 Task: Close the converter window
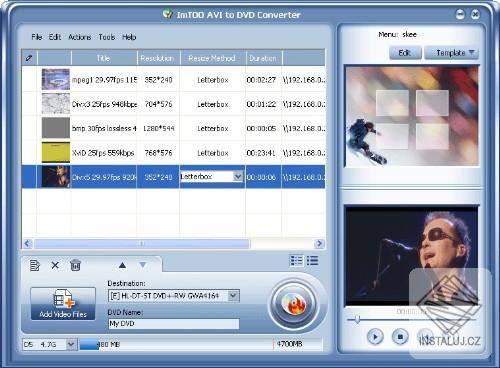point(475,14)
